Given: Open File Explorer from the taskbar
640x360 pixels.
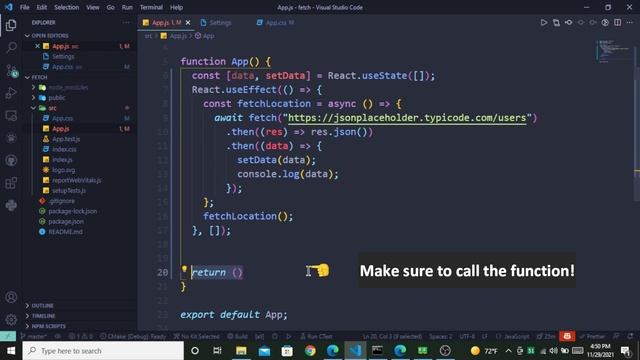Looking at the screenshot, I should click(x=241, y=351).
